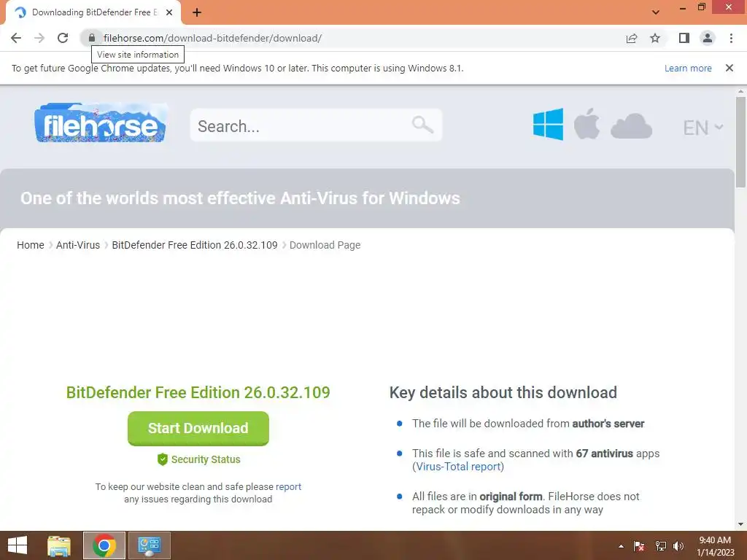This screenshot has width=747, height=560.
Task: Open the Security Status link
Action: pos(206,459)
